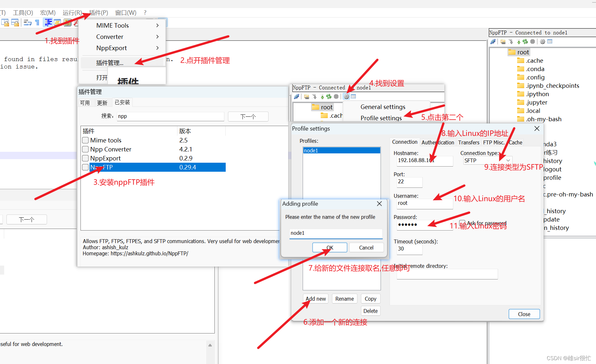This screenshot has width=596, height=364.
Task: Toggle the word wrap toolbar icon
Action: 28,23
